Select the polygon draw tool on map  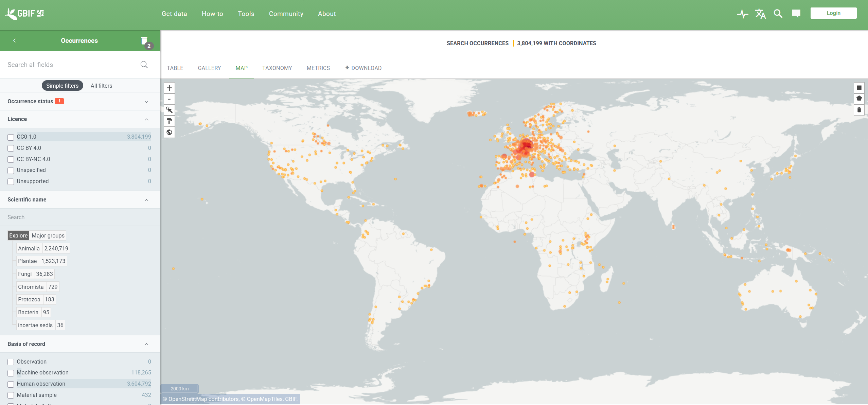coord(859,99)
